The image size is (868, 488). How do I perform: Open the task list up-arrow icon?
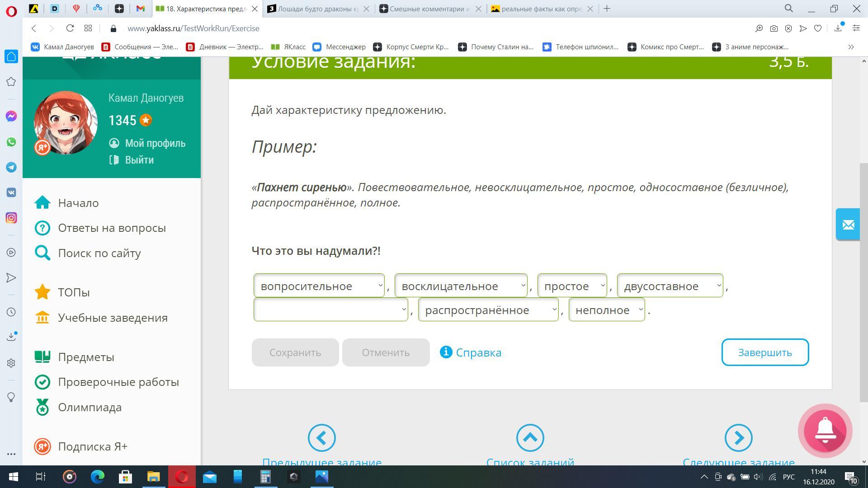[x=530, y=437]
